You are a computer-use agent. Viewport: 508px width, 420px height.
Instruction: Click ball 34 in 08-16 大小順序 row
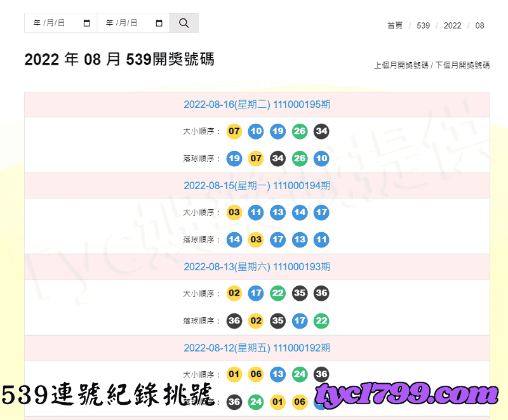click(x=321, y=131)
